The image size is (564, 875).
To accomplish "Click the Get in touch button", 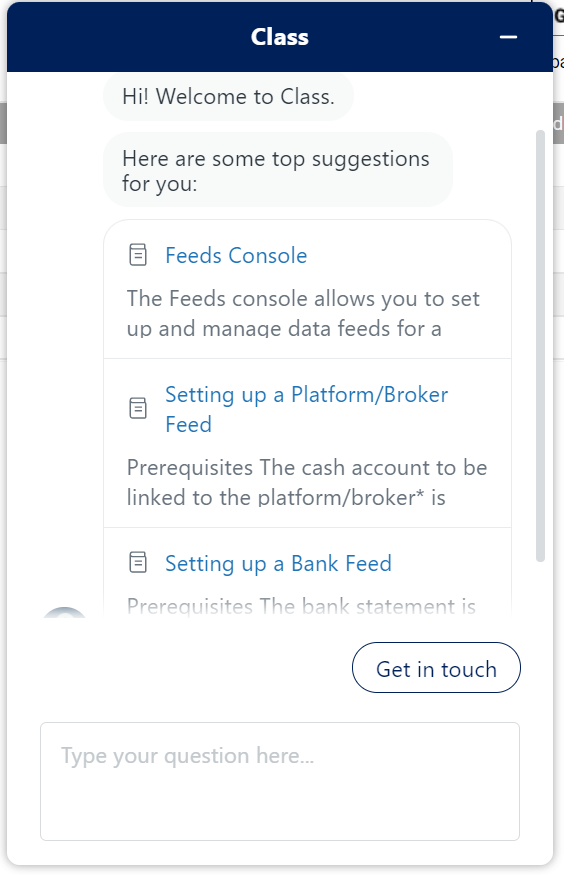I will tap(436, 668).
